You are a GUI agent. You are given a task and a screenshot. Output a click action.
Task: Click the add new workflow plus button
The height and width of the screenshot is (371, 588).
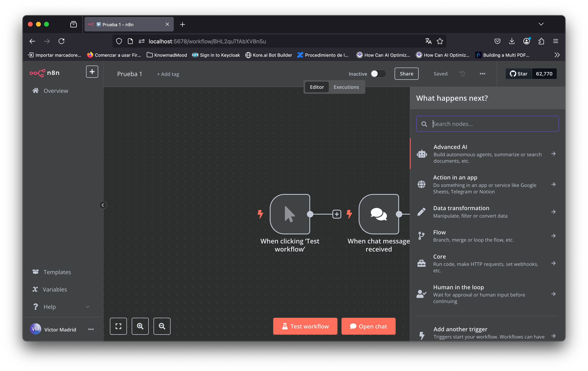(x=92, y=72)
